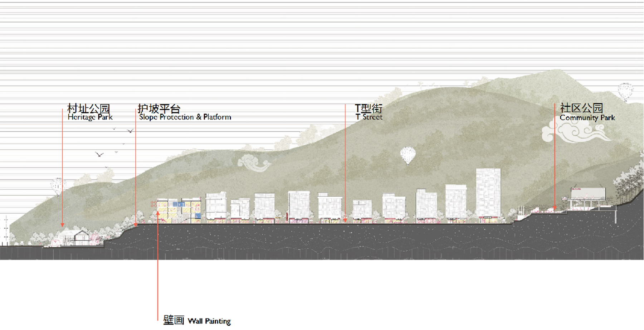Click the Chinese text 村址公园
644x330 pixels.
click(x=88, y=108)
